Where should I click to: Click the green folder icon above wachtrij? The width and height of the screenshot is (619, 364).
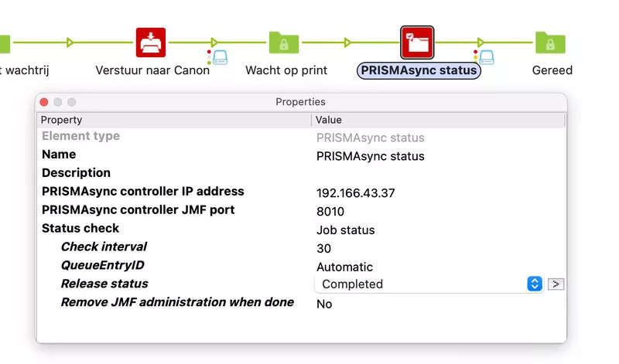click(5, 43)
